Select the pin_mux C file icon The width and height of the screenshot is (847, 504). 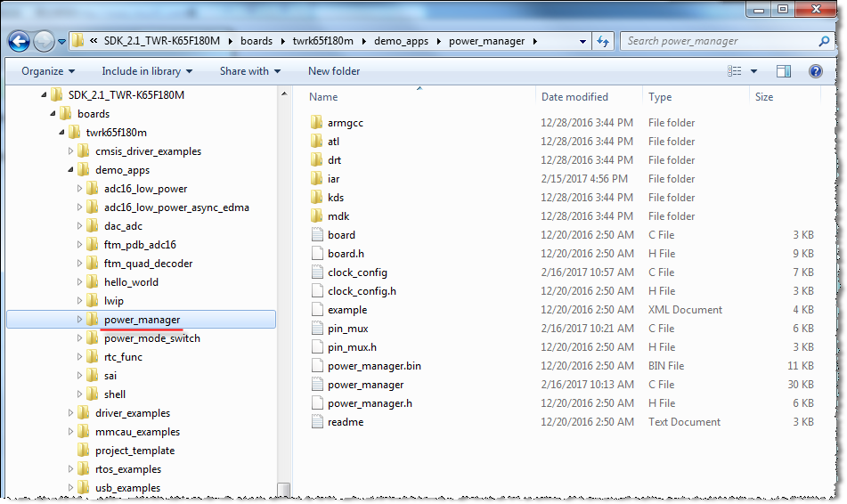pyautogui.click(x=317, y=329)
